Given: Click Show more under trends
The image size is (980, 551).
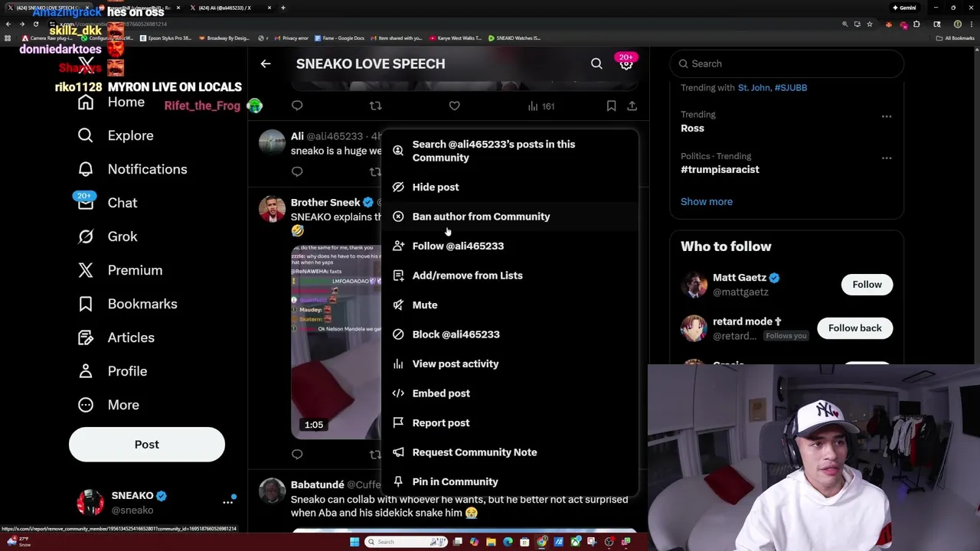Looking at the screenshot, I should click(707, 201).
